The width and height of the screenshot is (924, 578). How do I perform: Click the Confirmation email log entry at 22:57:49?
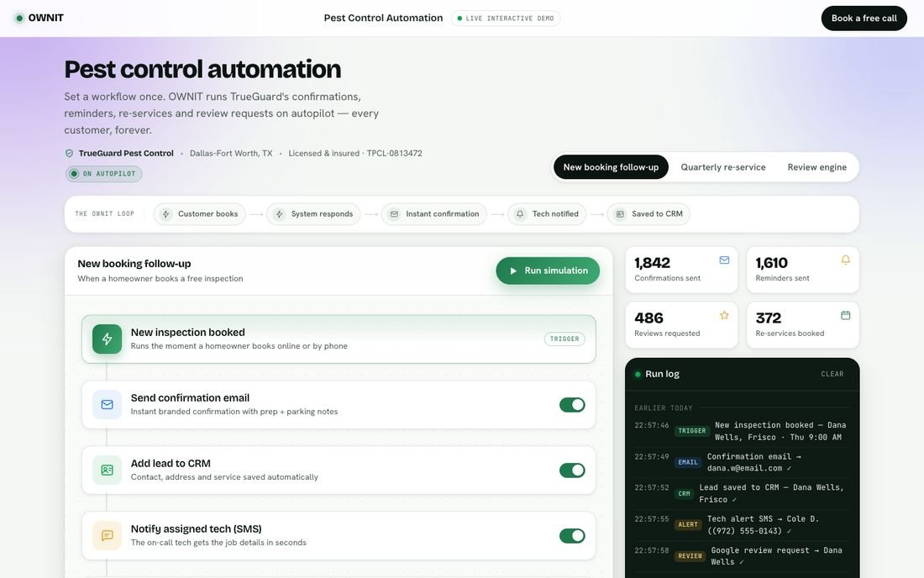pos(742,463)
